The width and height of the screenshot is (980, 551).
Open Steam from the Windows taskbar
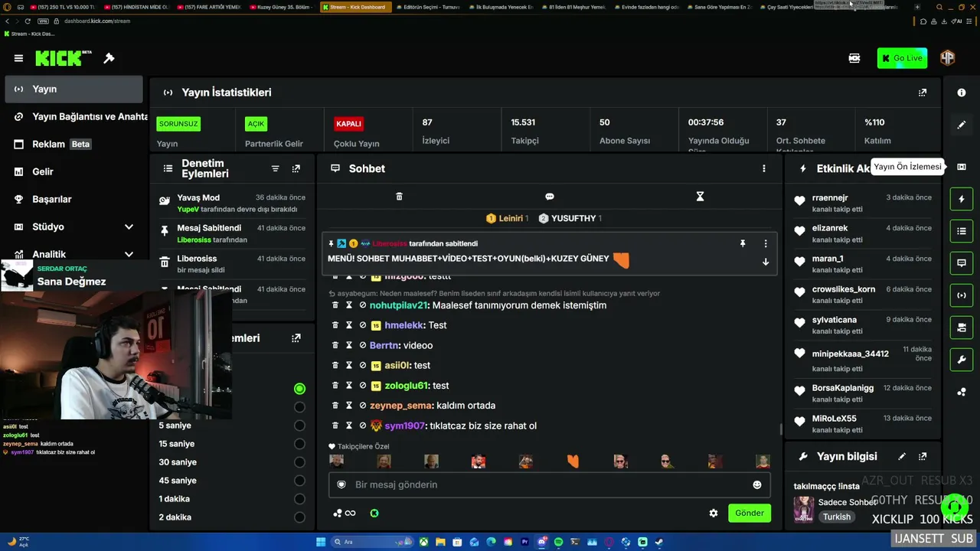click(659, 542)
